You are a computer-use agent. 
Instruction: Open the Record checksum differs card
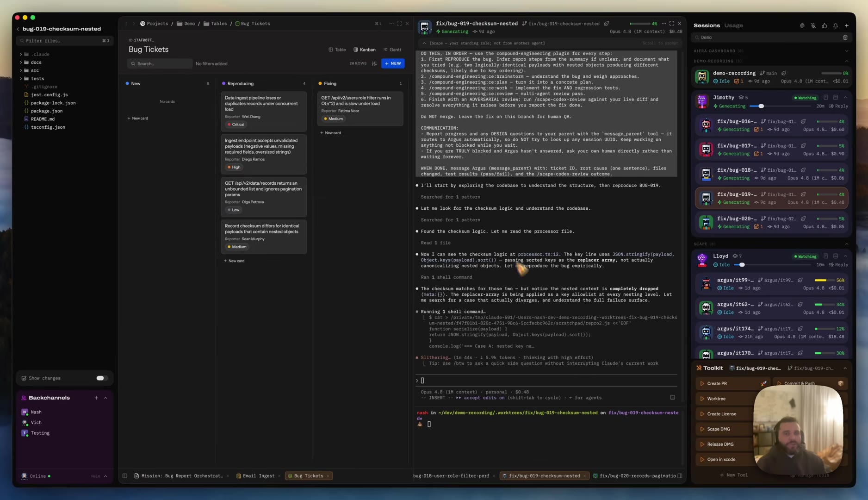tap(263, 237)
